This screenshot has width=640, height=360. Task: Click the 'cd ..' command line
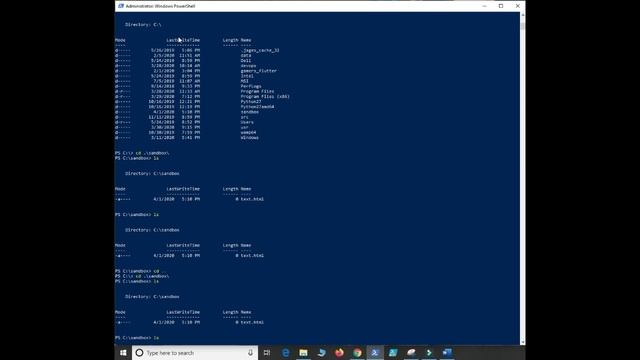click(x=141, y=271)
